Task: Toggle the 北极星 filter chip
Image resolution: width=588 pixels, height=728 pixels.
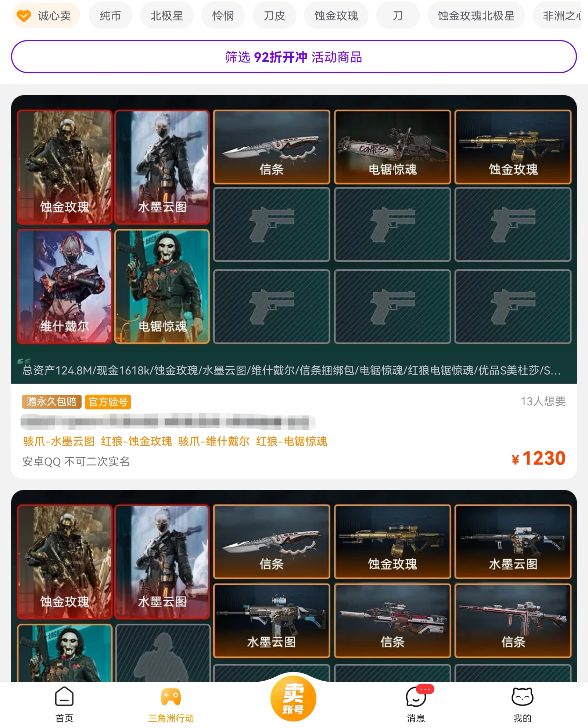Action: click(166, 15)
